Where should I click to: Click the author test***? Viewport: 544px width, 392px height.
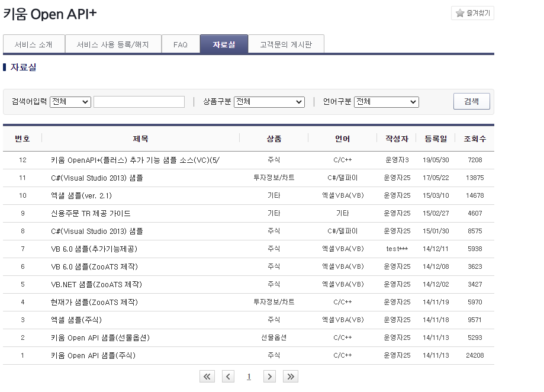point(397,249)
